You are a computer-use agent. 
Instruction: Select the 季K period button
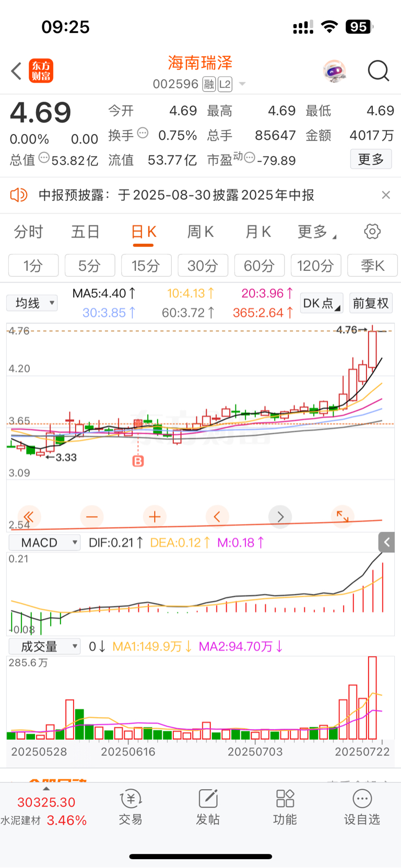pos(373,266)
